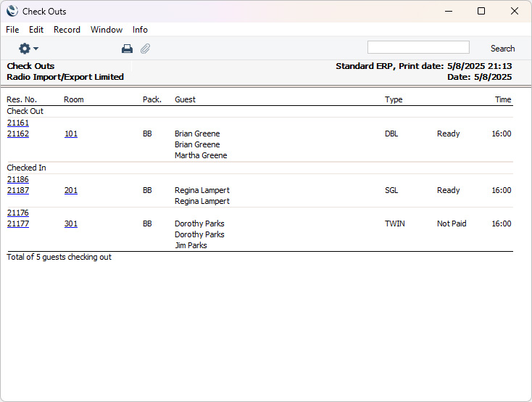Screen dimensions: 532x402
Task: Open the Window menu
Action: 107,30
